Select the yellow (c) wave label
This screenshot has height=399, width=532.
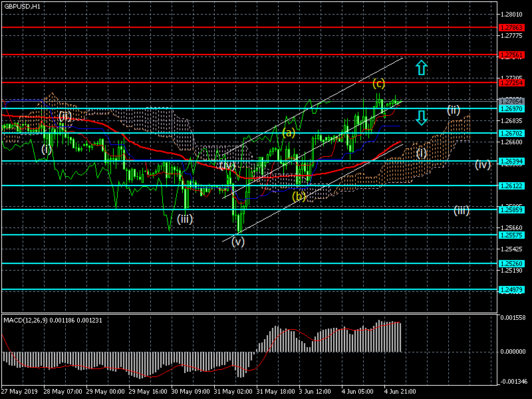click(x=378, y=83)
